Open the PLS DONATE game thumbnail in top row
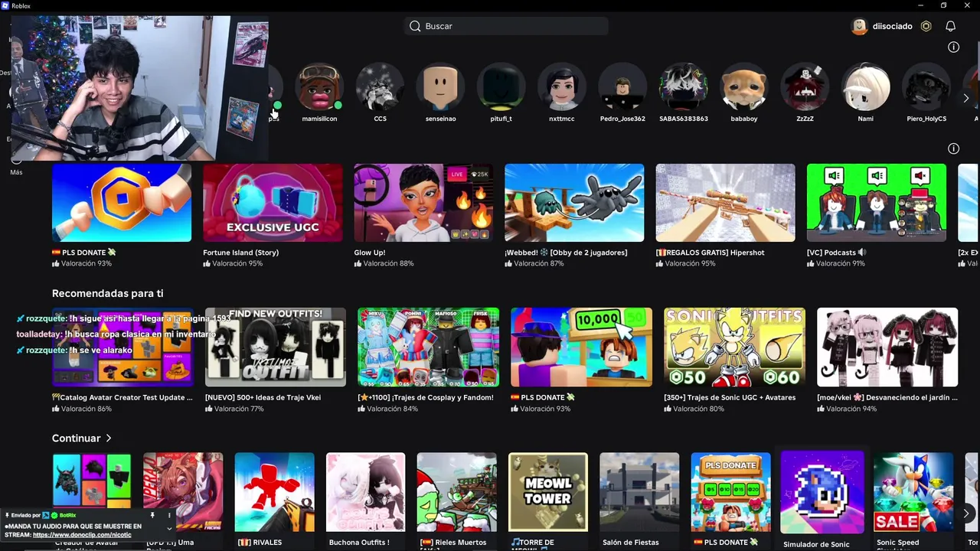 122,203
